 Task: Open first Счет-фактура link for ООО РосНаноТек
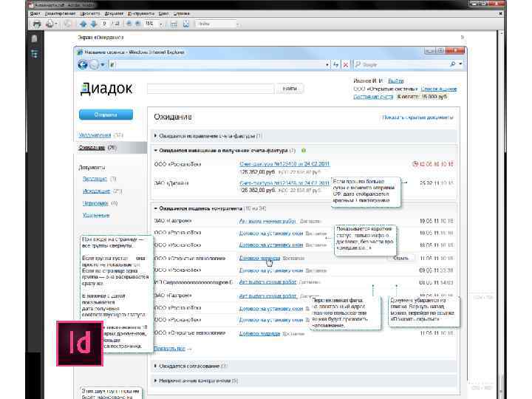click(284, 164)
